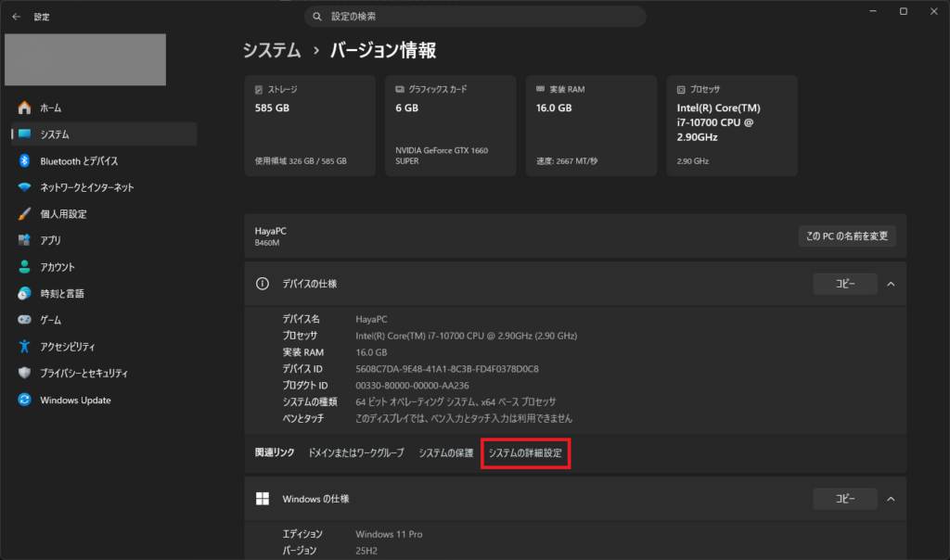Viewport: 950px width, 560px height.
Task: Select the Bluetooth とデバイス icon
Action: 24,160
